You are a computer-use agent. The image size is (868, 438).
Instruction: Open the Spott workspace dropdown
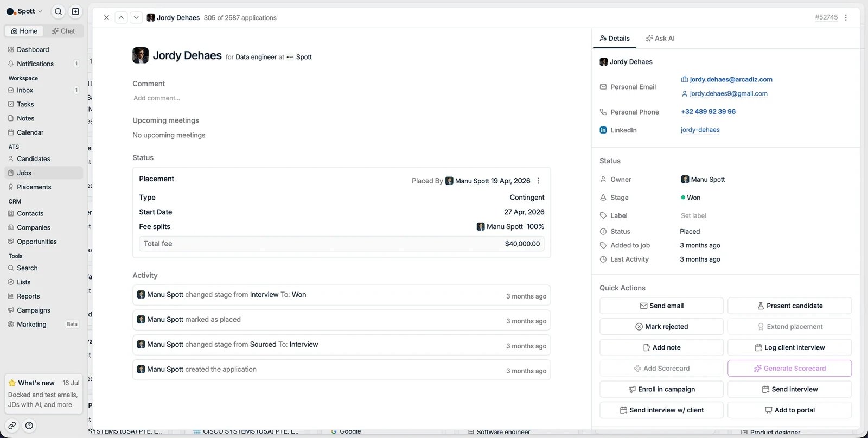pos(24,11)
